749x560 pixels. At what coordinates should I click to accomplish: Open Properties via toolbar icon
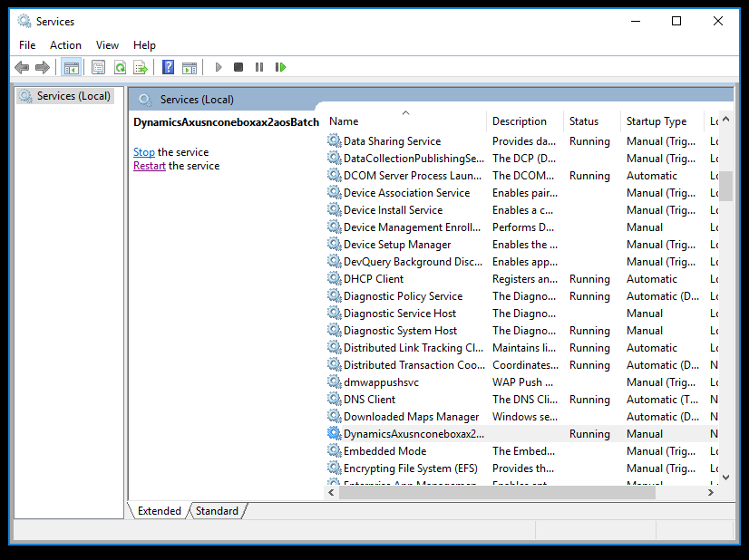[98, 67]
